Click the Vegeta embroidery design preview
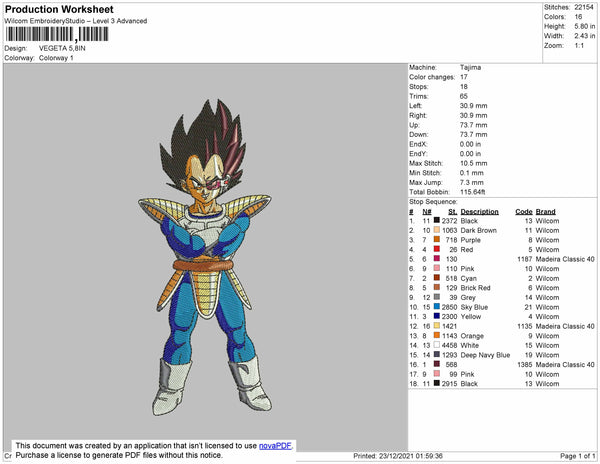This screenshot has width=600, height=464. click(205, 257)
